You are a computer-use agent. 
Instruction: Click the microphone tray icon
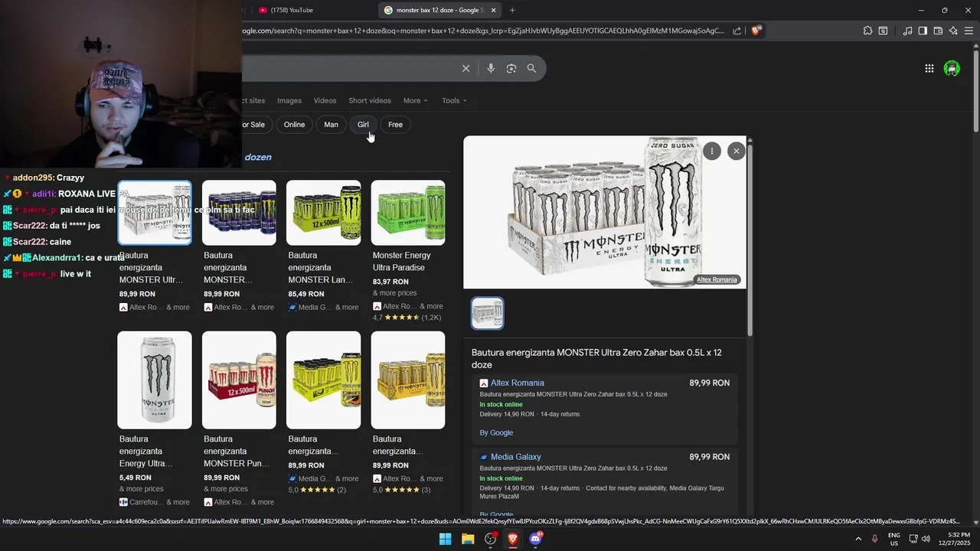pyautogui.click(x=874, y=539)
